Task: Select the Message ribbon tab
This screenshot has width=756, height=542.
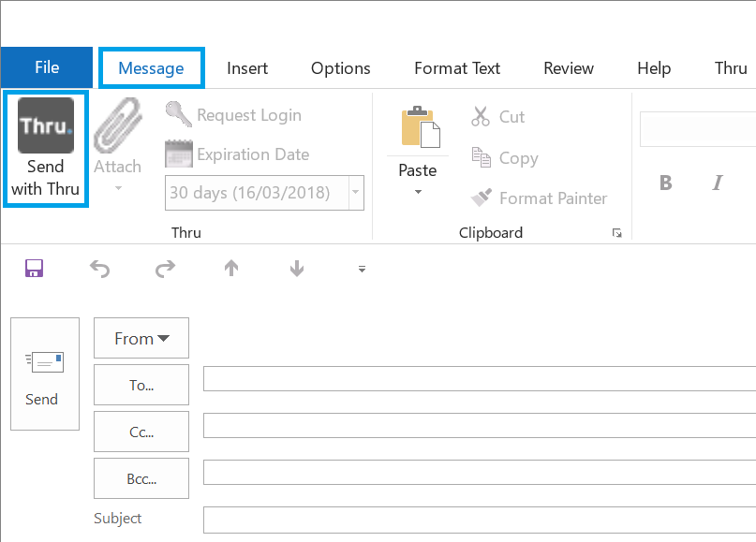Action: coord(152,68)
